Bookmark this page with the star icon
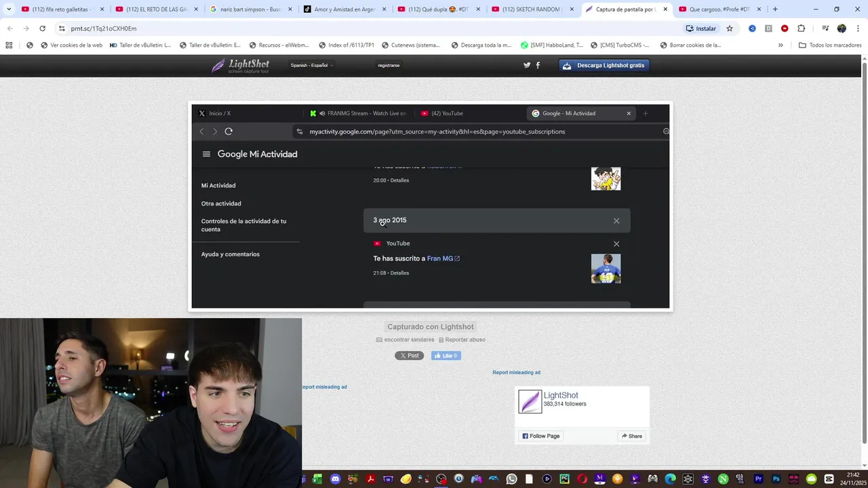This screenshot has height=488, width=868. (x=730, y=28)
